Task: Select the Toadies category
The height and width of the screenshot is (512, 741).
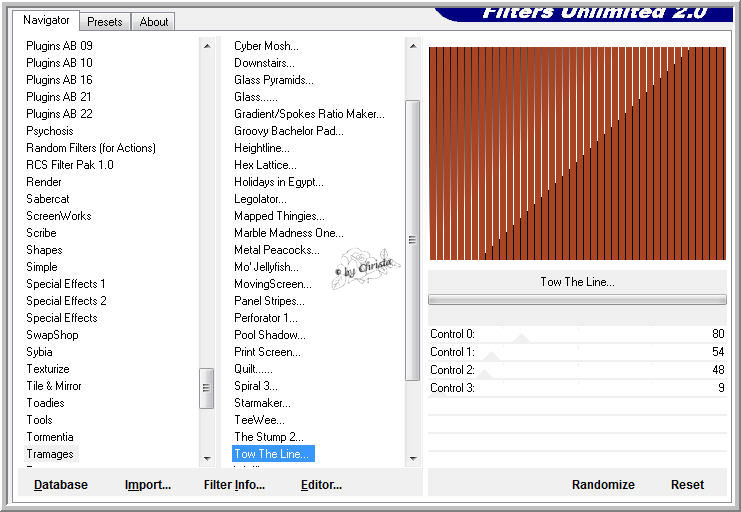Action: [45, 403]
